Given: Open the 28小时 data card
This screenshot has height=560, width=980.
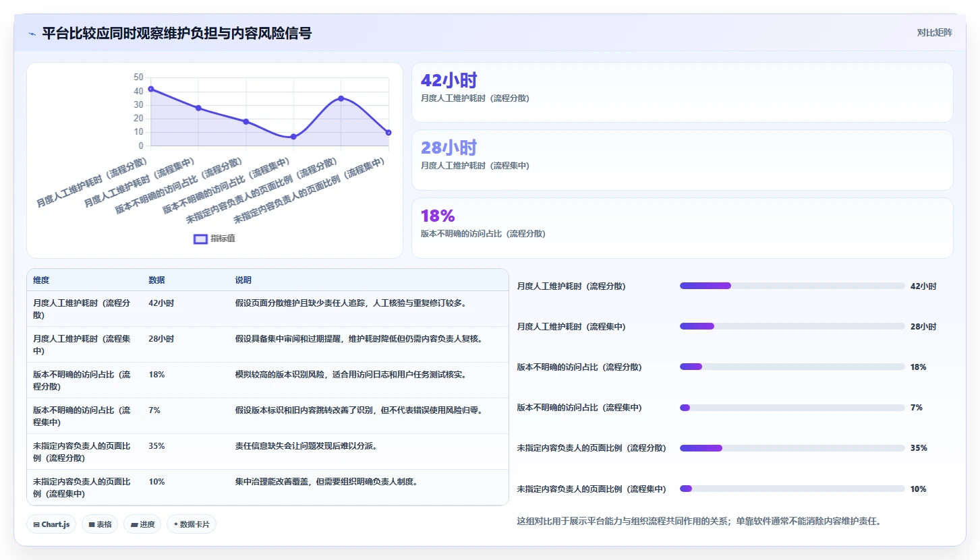Looking at the screenshot, I should click(682, 160).
